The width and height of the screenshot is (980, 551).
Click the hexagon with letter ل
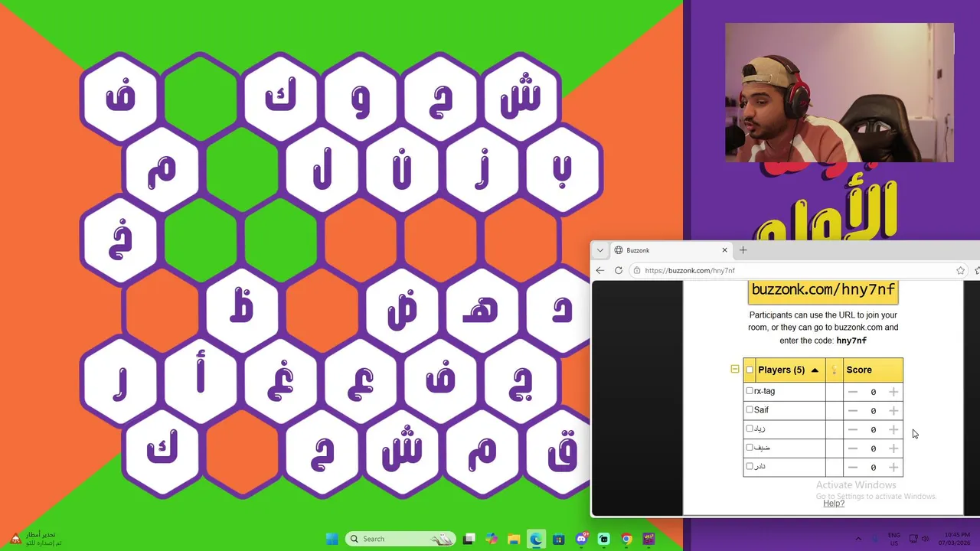tap(322, 170)
